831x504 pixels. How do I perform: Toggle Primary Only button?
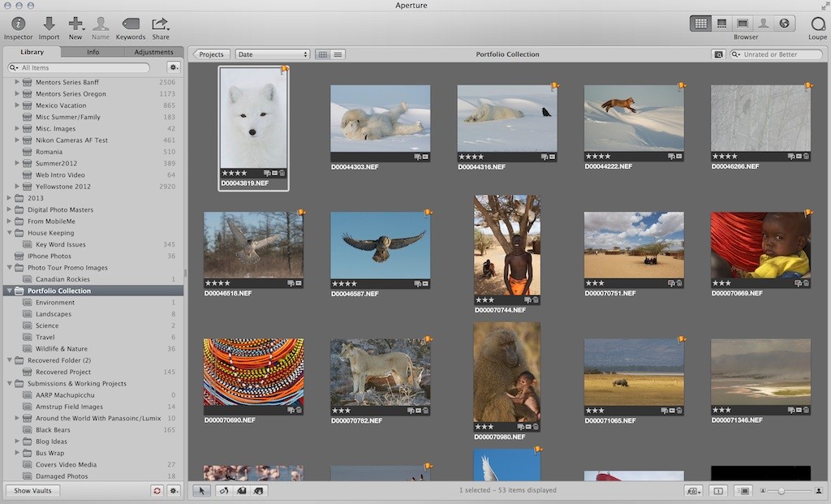(718, 491)
